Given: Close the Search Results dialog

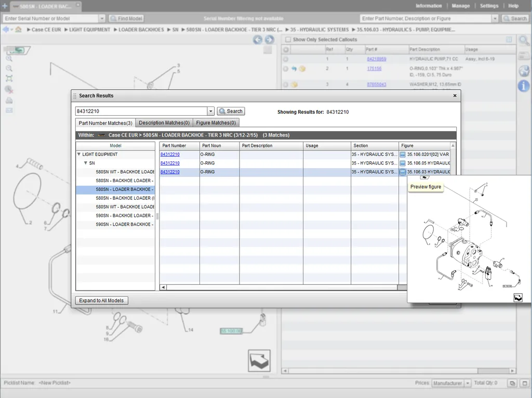Looking at the screenshot, I should coord(455,95).
